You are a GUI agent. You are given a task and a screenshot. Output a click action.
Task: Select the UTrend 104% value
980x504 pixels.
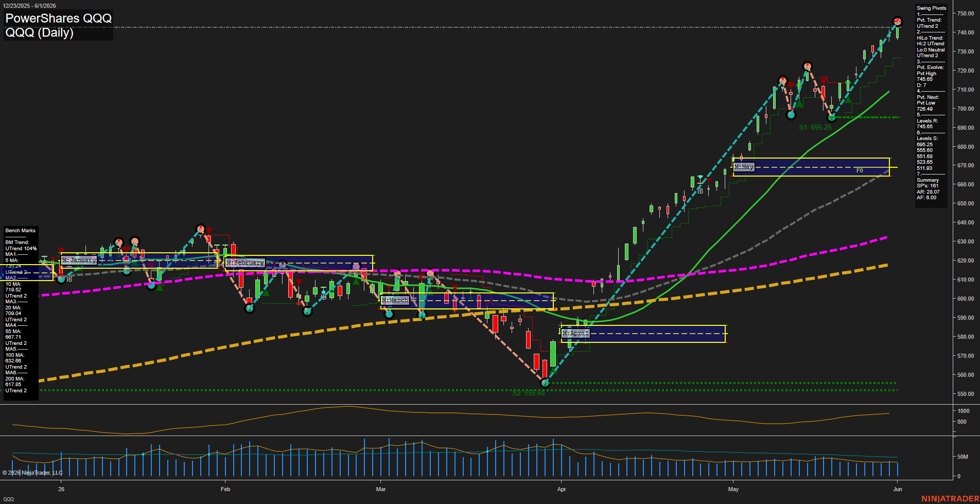(x=21, y=249)
